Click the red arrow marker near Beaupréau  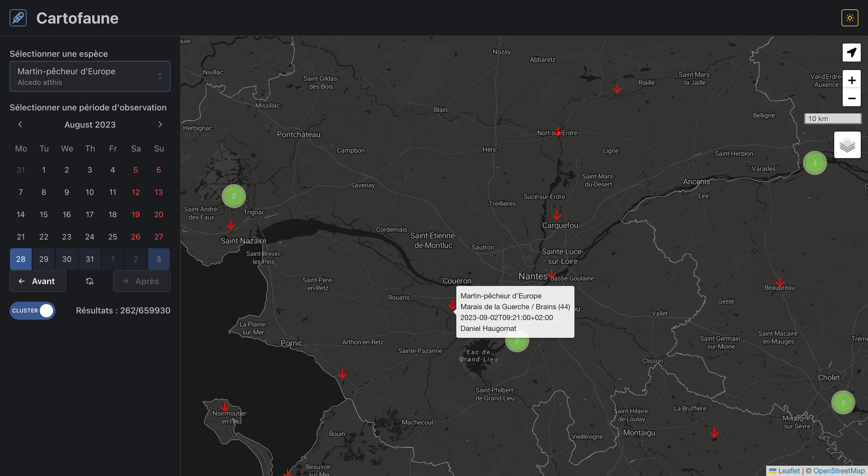click(x=780, y=281)
